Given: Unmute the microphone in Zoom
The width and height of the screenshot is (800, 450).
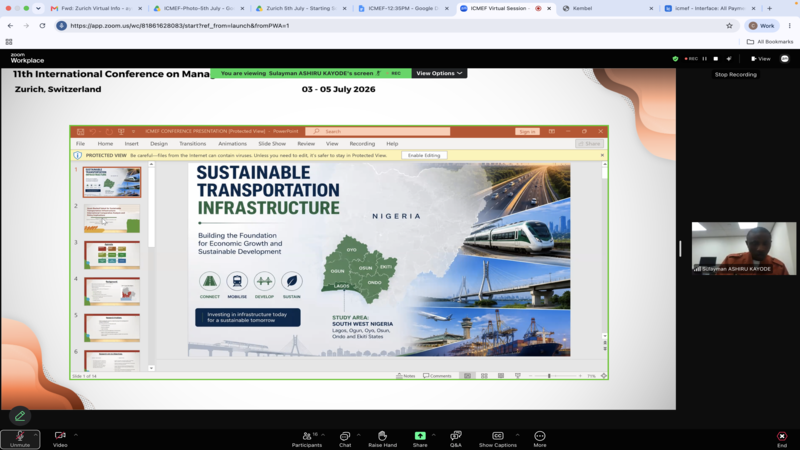Looking at the screenshot, I should point(19,439).
